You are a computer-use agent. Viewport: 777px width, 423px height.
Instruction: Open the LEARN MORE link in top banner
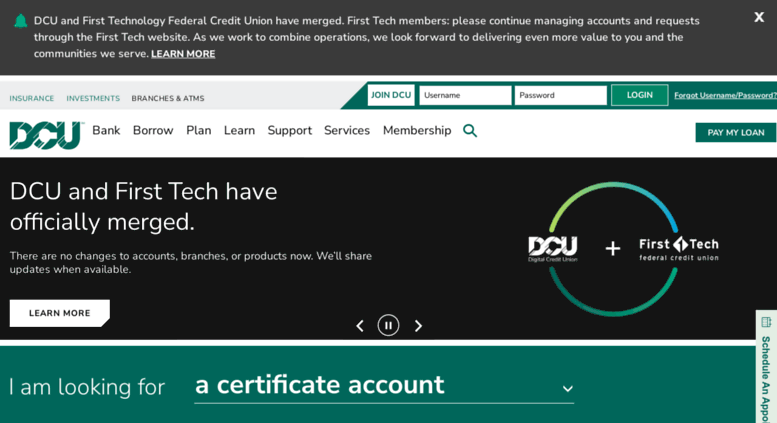[183, 53]
